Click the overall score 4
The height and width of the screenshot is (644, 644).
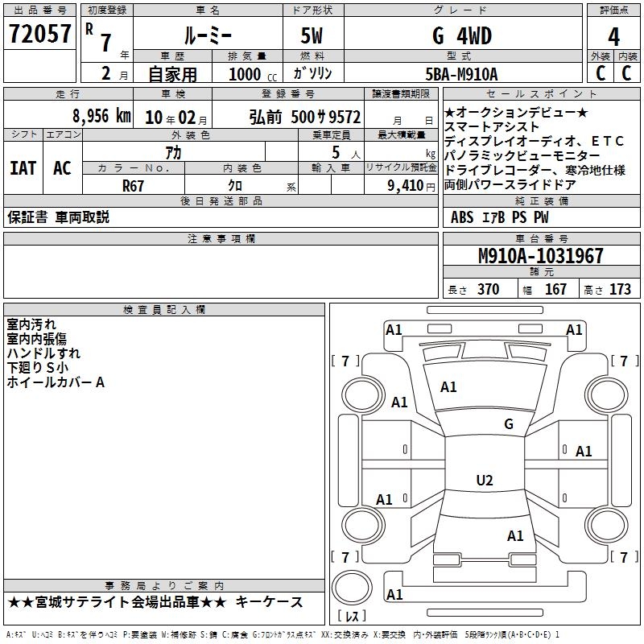pos(613,37)
